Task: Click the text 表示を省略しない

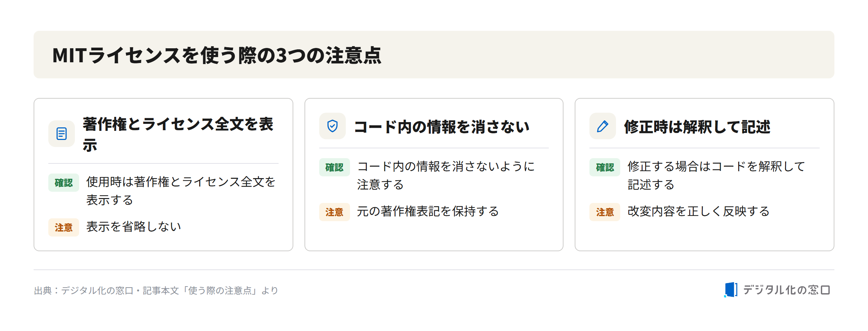Action: [133, 227]
